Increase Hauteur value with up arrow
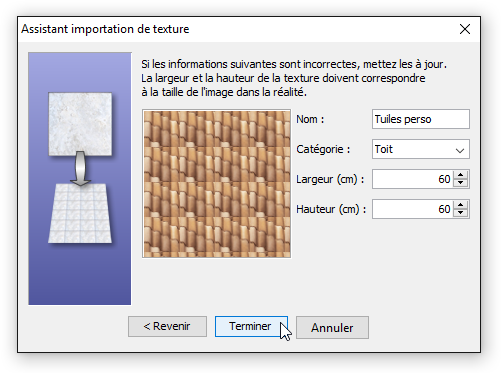501x373 pixels. point(461,205)
